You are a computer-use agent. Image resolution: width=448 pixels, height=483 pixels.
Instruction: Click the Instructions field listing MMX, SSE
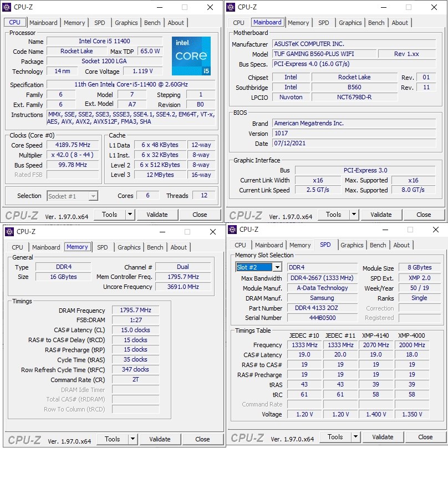pyautogui.click(x=131, y=118)
